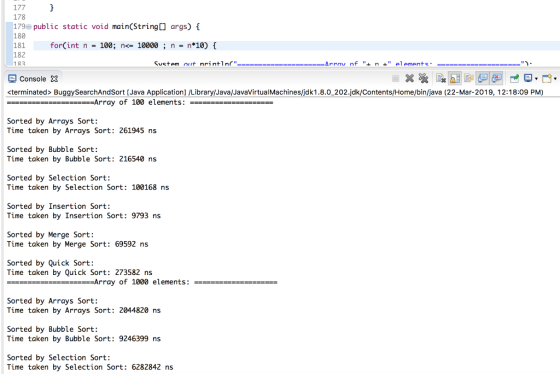560x374 pixels.
Task: Click 'Time taken by Arrays Sort: 261945 ns'
Action: pos(82,130)
